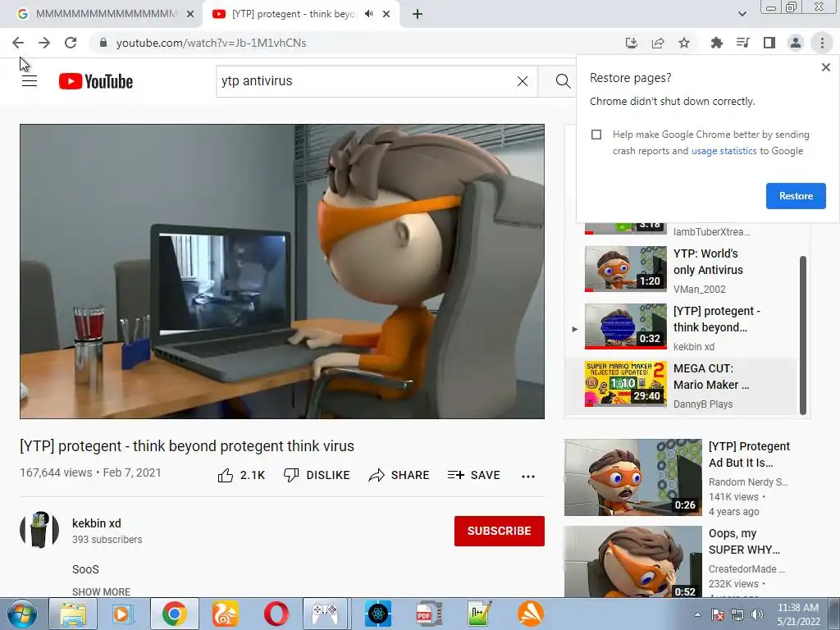
Task: Click the browser forward arrow
Action: pos(44,43)
